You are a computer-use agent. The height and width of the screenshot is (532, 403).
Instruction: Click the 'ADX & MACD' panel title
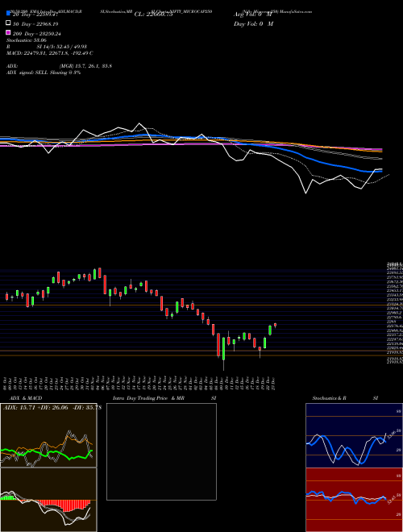26,398
